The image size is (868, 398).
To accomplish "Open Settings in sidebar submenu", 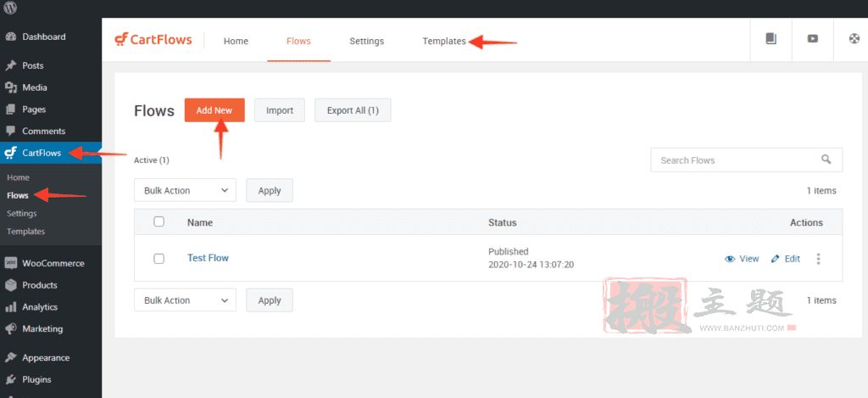I will (21, 213).
